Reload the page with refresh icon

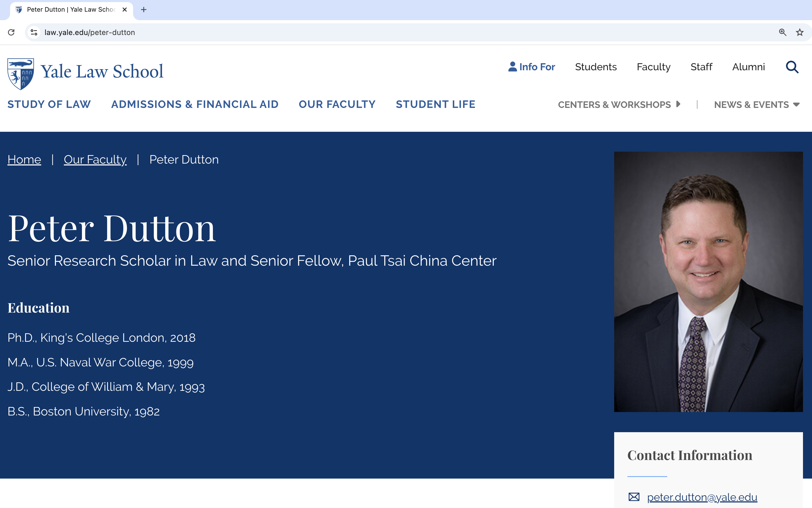point(11,32)
